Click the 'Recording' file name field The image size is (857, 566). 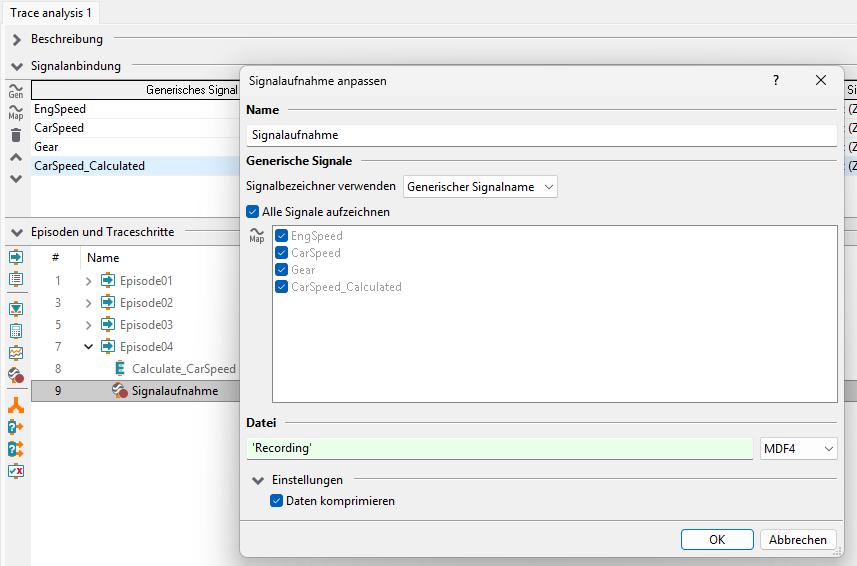(x=500, y=448)
